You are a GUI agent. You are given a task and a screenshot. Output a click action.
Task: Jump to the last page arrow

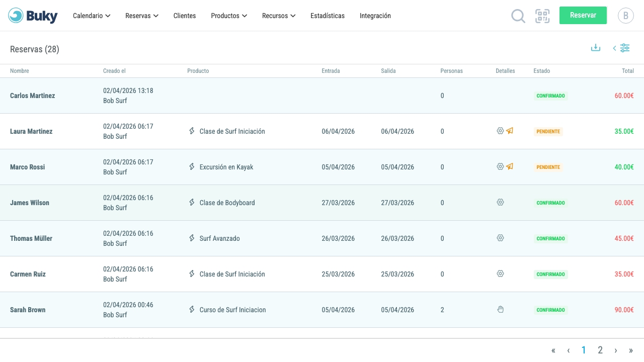631,350
